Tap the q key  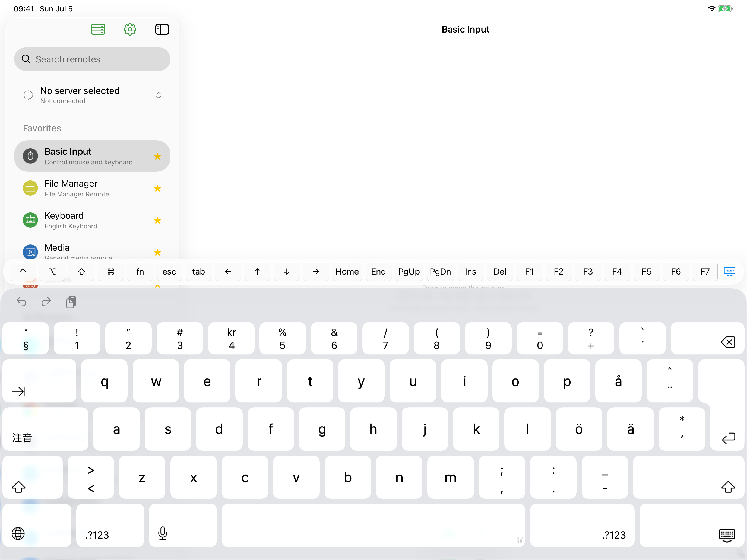[x=104, y=381]
